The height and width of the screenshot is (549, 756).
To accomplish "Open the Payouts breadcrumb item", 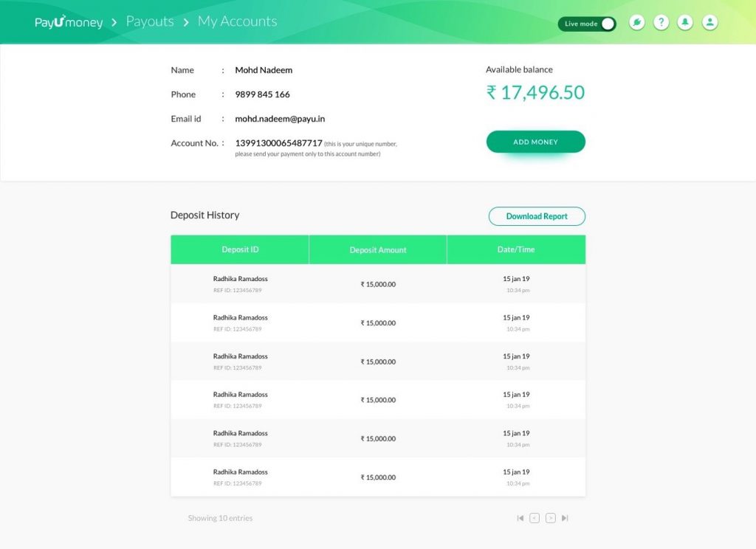I will point(150,21).
